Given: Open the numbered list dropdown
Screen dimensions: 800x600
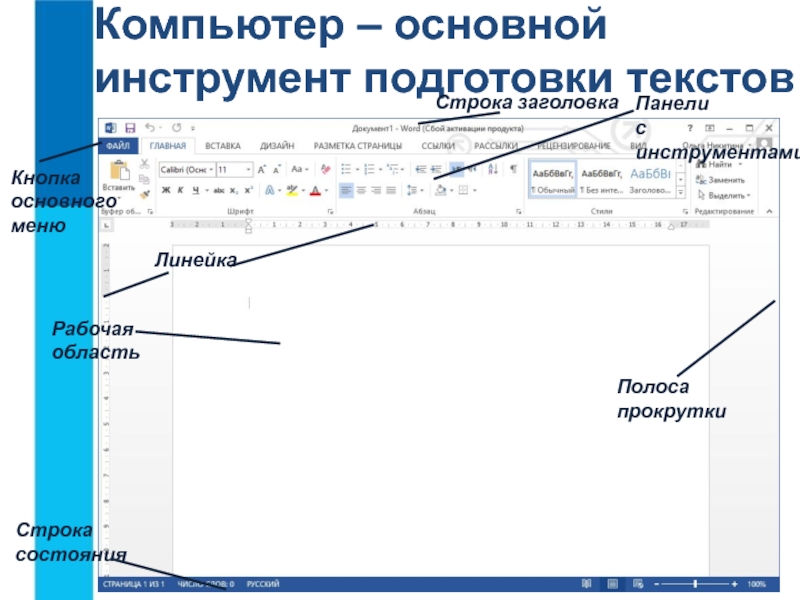Looking at the screenshot, I should [381, 169].
